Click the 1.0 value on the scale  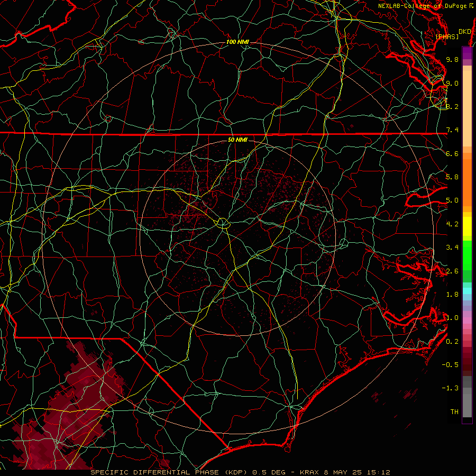tap(452, 318)
